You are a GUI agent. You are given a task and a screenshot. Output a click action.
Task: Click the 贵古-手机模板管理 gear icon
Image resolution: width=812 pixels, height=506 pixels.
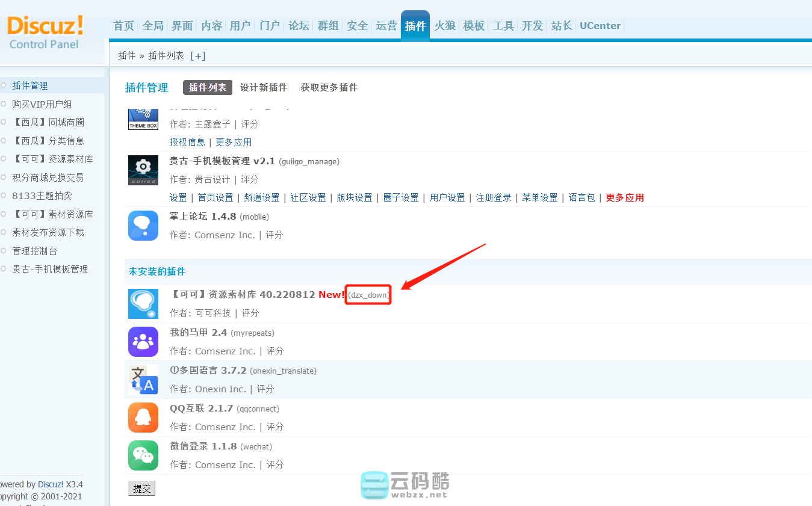pyautogui.click(x=143, y=170)
